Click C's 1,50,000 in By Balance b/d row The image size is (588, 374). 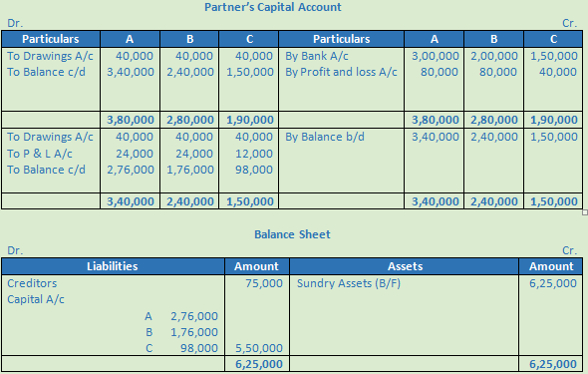554,137
